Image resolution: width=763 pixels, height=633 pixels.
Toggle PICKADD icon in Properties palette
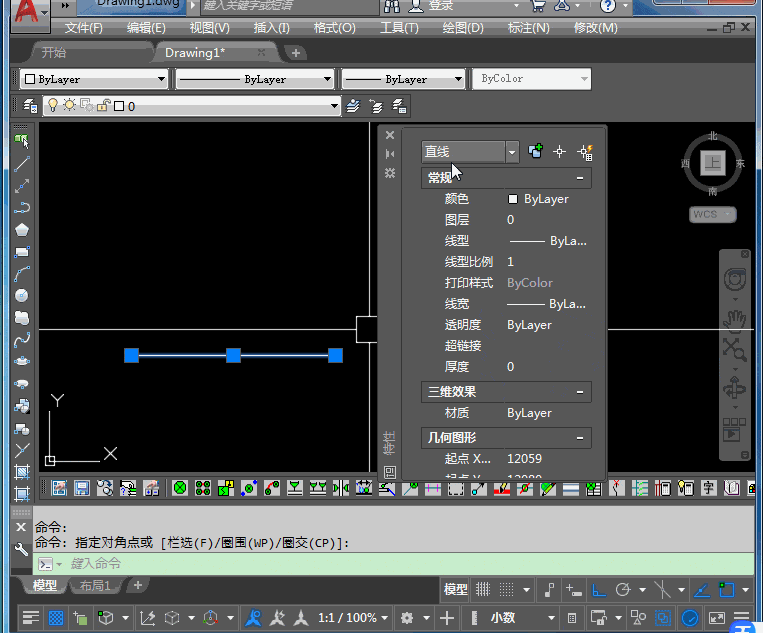pos(535,151)
